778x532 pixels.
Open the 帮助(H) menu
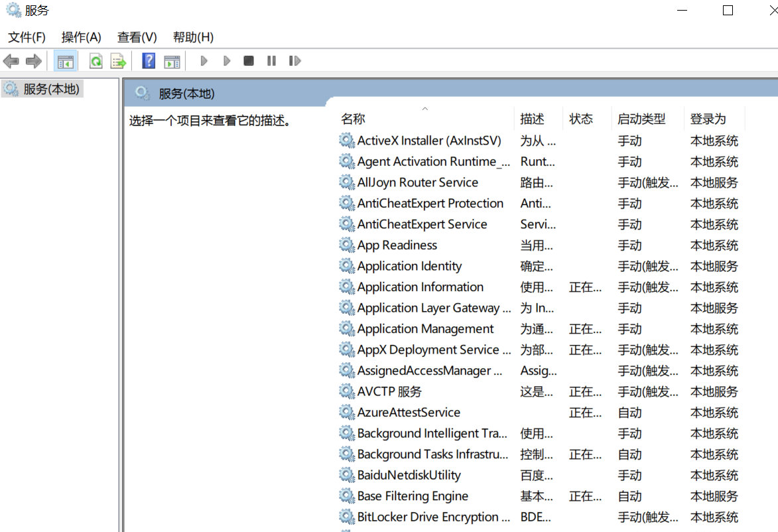point(194,37)
